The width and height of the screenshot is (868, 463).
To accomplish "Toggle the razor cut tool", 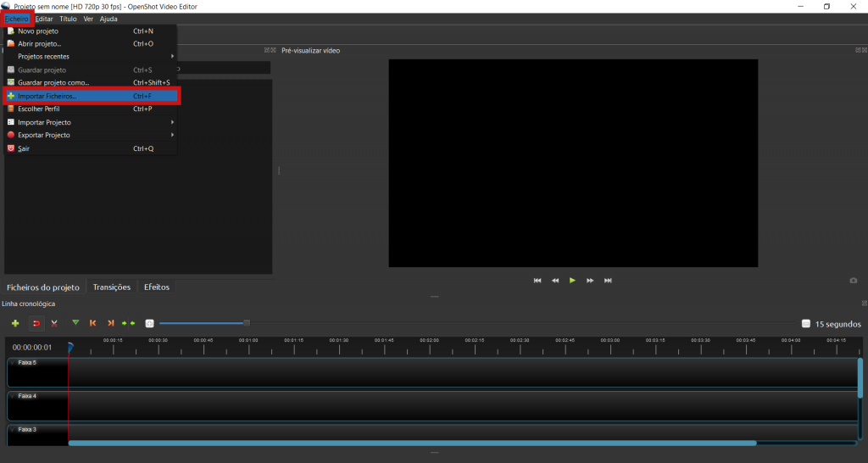I will pos(54,323).
